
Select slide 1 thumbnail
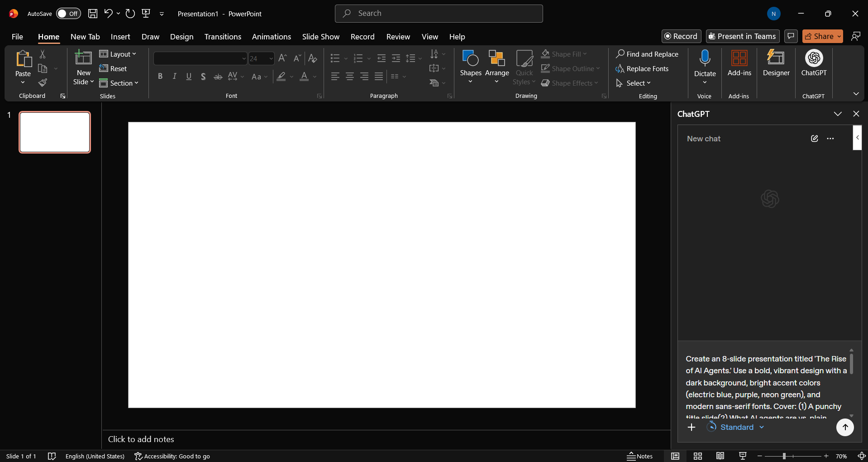point(55,132)
